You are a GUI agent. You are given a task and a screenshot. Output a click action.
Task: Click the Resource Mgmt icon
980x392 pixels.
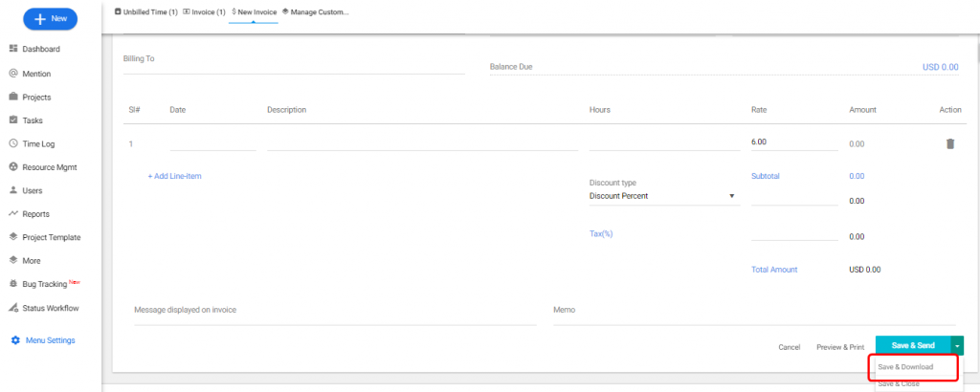13,167
